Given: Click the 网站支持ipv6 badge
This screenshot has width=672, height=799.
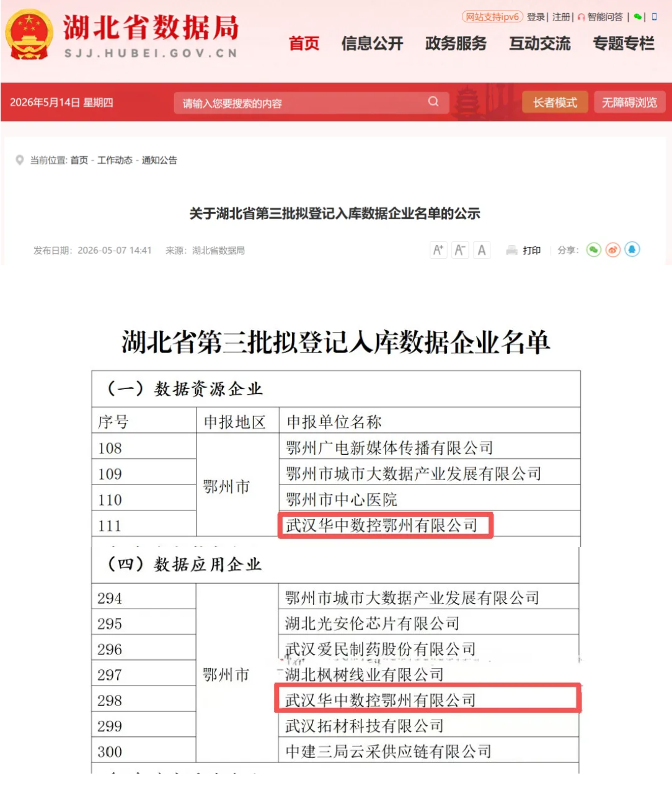Looking at the screenshot, I should [492, 17].
